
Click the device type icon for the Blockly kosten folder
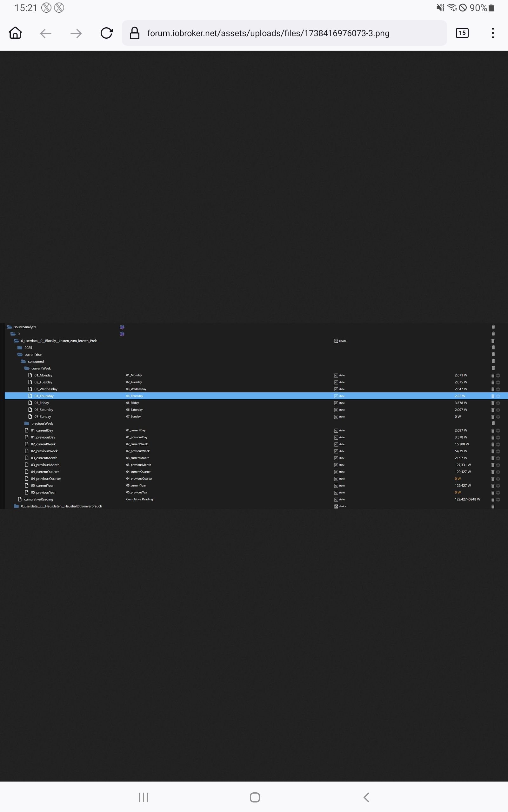click(336, 341)
